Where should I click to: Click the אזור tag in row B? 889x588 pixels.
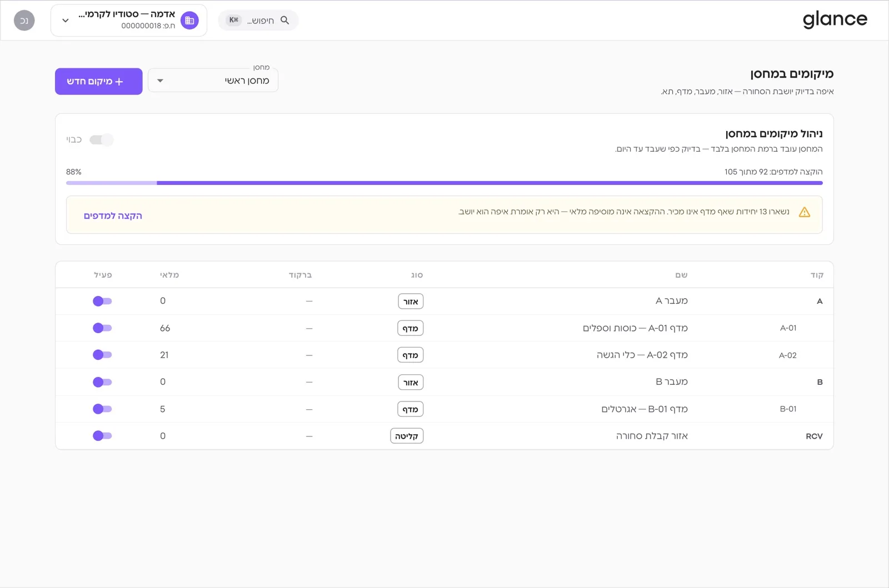coord(411,383)
